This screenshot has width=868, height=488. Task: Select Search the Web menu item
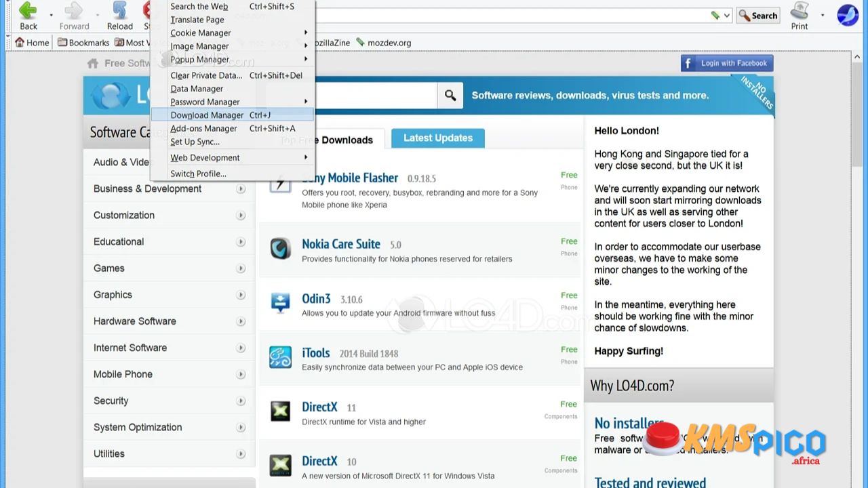[232, 6]
